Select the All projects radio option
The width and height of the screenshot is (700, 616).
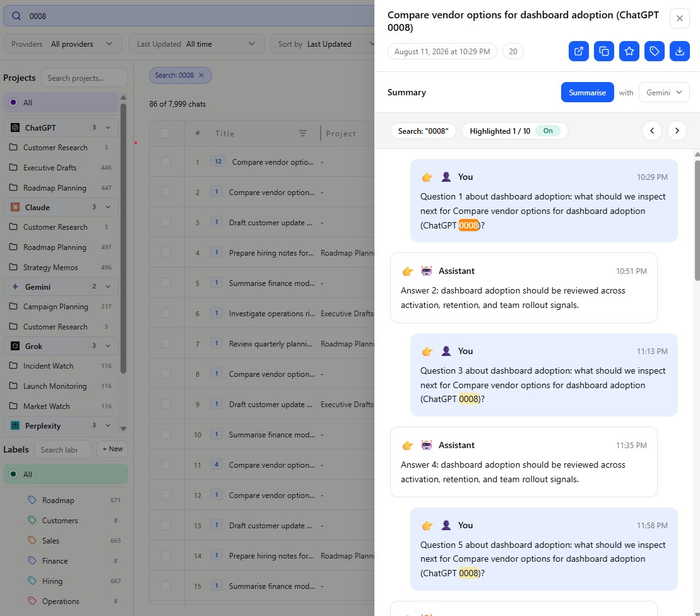pos(13,102)
